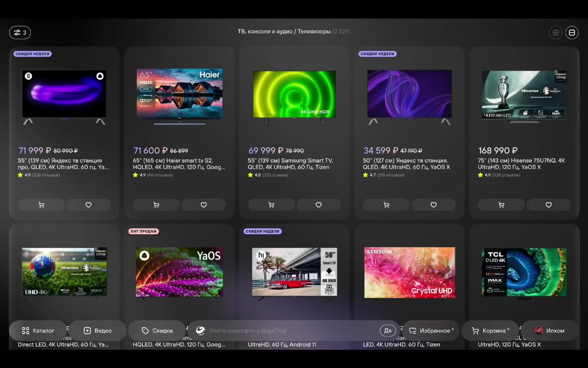Open title 55" (139 см) Samsung Smart TV

click(290, 164)
